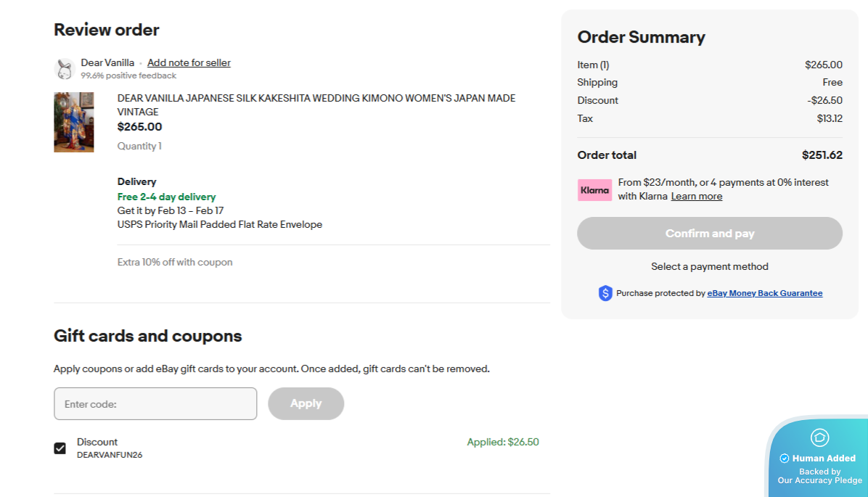Click the pink Klarna logo
The width and height of the screenshot is (868, 497).
tap(594, 190)
